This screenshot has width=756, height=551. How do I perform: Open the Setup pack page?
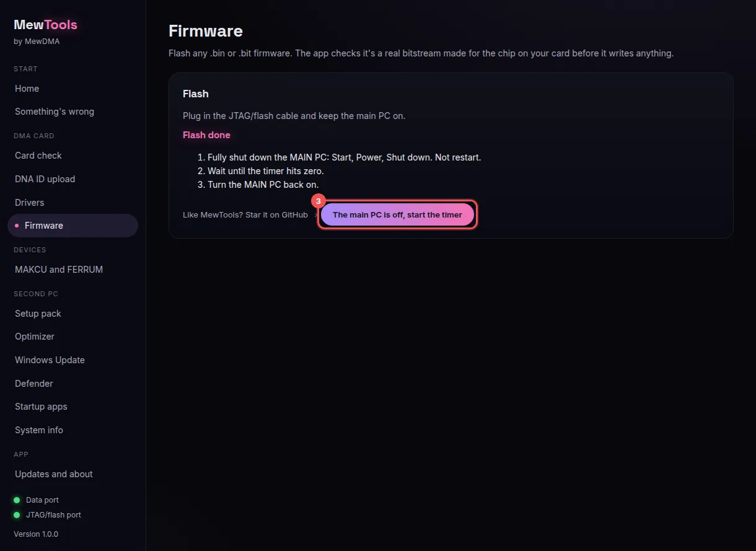pos(73,314)
